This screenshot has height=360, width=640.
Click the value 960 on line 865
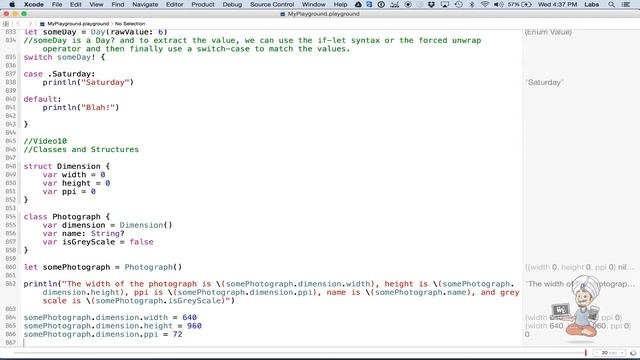tap(194, 326)
